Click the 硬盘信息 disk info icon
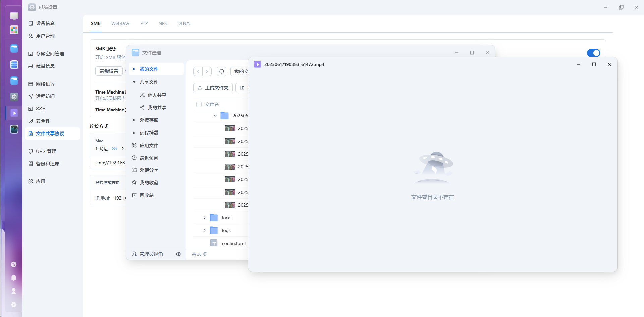The image size is (644, 317). coord(31,66)
